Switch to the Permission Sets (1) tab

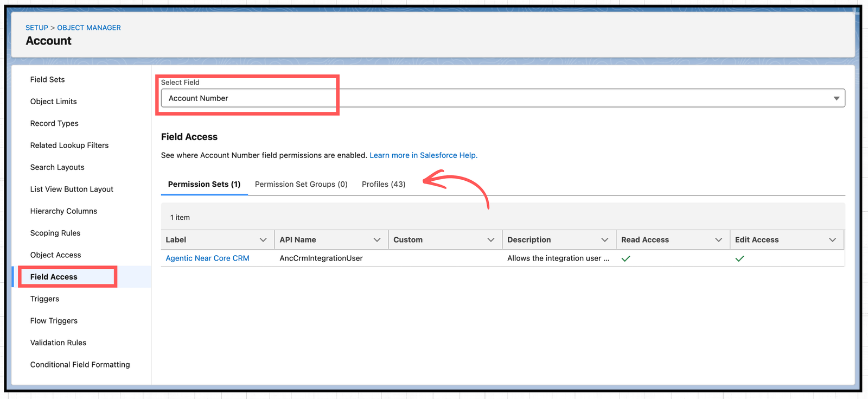(204, 185)
